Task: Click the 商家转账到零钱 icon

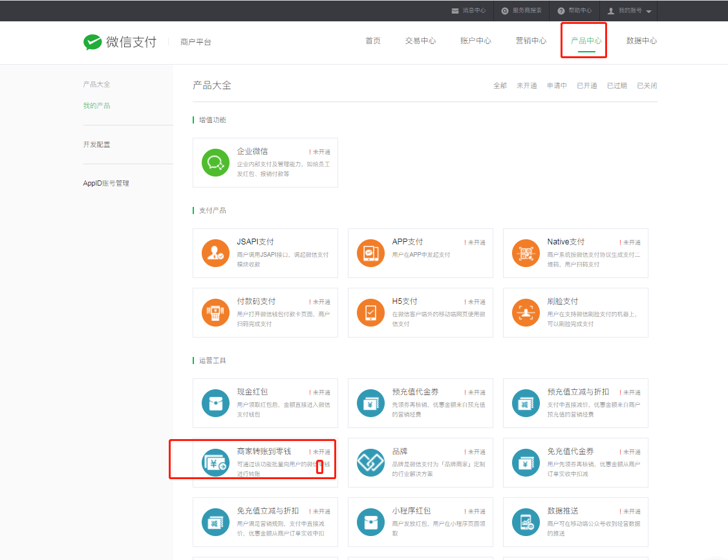Action: coord(215,462)
